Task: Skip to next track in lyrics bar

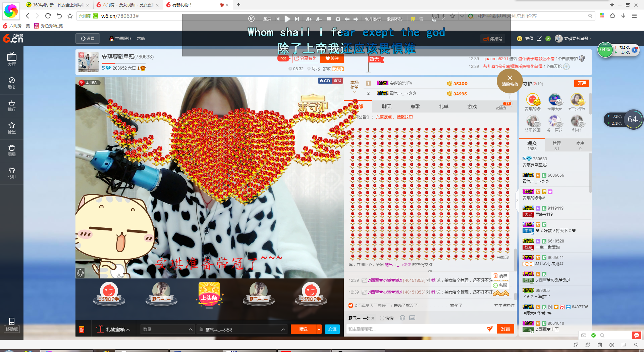Action: tap(297, 19)
